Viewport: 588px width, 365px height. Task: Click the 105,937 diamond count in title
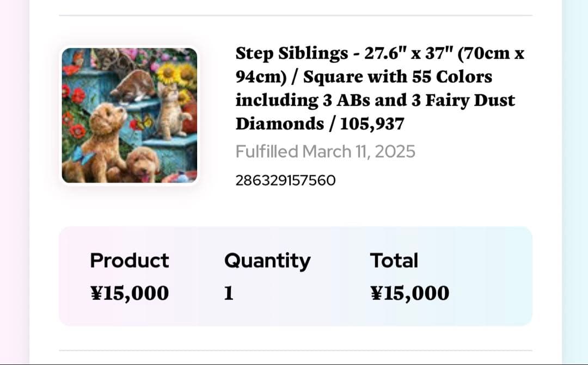(x=372, y=124)
